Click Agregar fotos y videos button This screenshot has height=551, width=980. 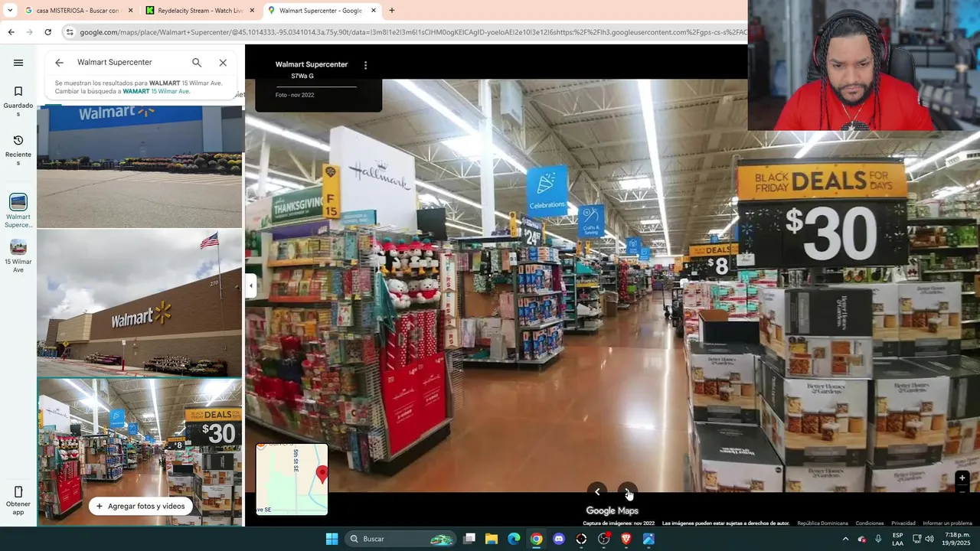[141, 506]
